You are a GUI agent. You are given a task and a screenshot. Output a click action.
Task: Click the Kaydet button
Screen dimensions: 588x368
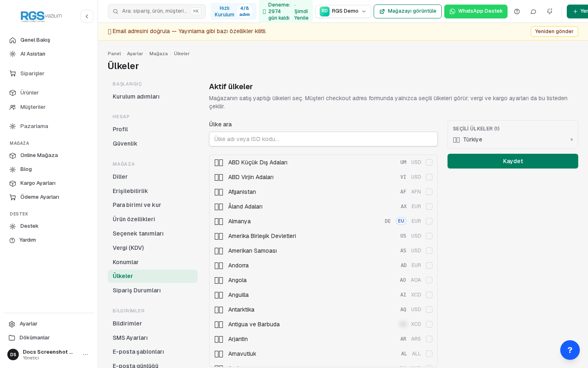coord(513,161)
